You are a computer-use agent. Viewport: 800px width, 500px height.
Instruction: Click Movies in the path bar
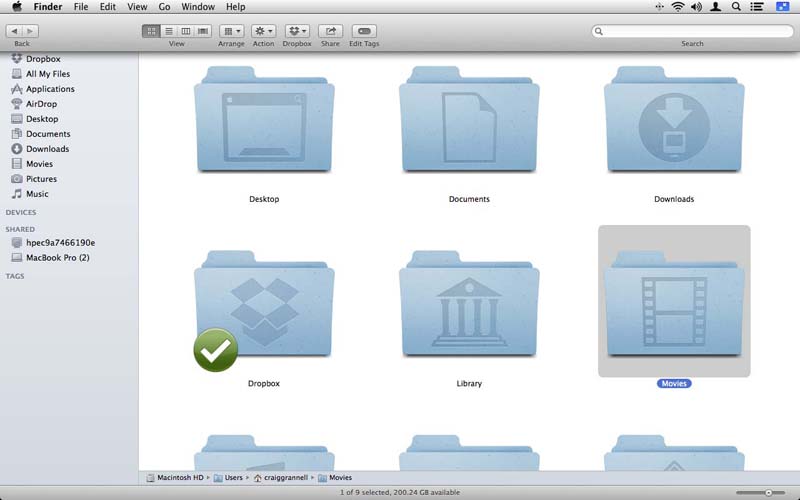click(x=335, y=478)
